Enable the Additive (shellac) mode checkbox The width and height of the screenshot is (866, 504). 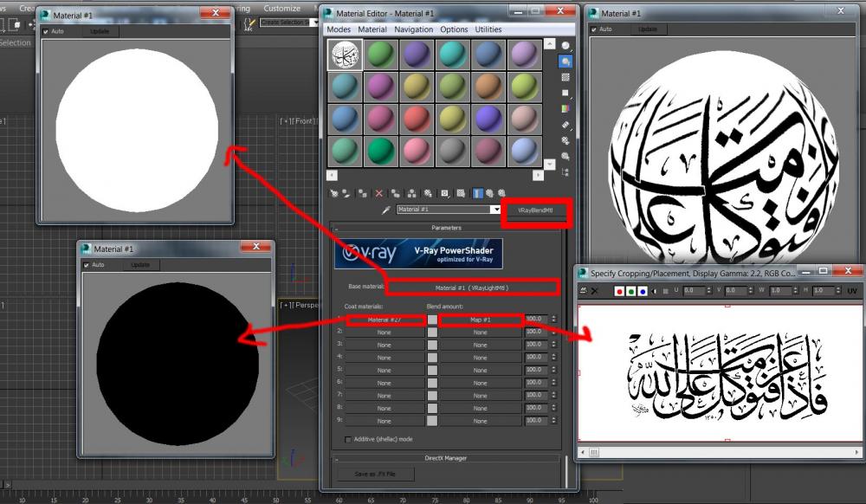pos(347,439)
